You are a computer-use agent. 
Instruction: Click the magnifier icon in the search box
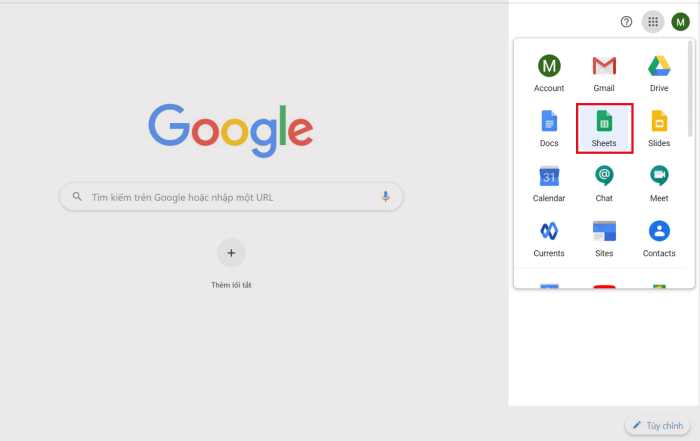pos(77,196)
